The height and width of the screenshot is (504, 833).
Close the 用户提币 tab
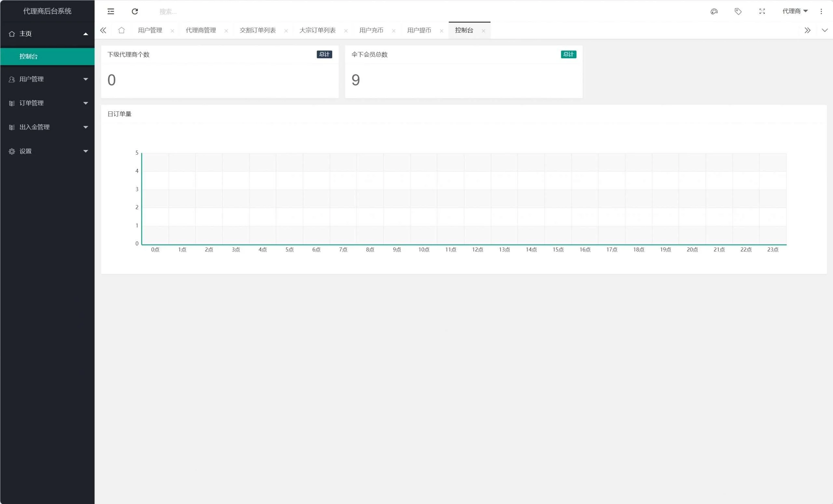tap(441, 31)
